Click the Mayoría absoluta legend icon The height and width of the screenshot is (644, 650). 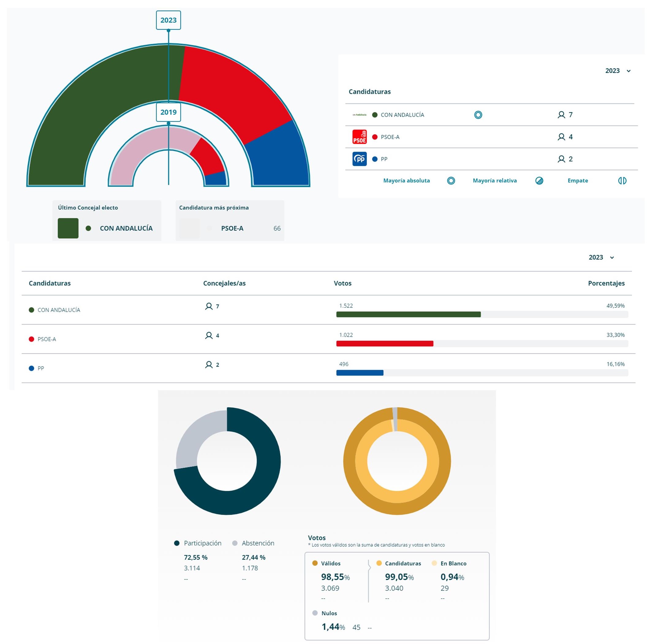coord(451,181)
